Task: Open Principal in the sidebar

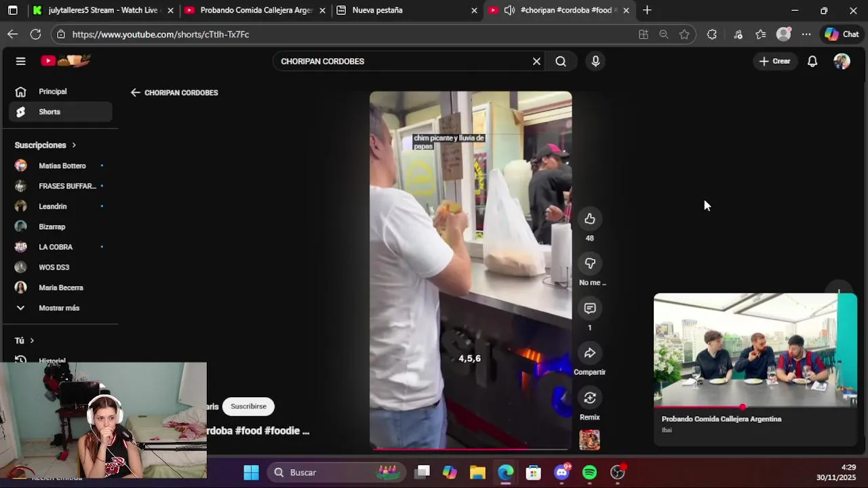Action: 60,91
